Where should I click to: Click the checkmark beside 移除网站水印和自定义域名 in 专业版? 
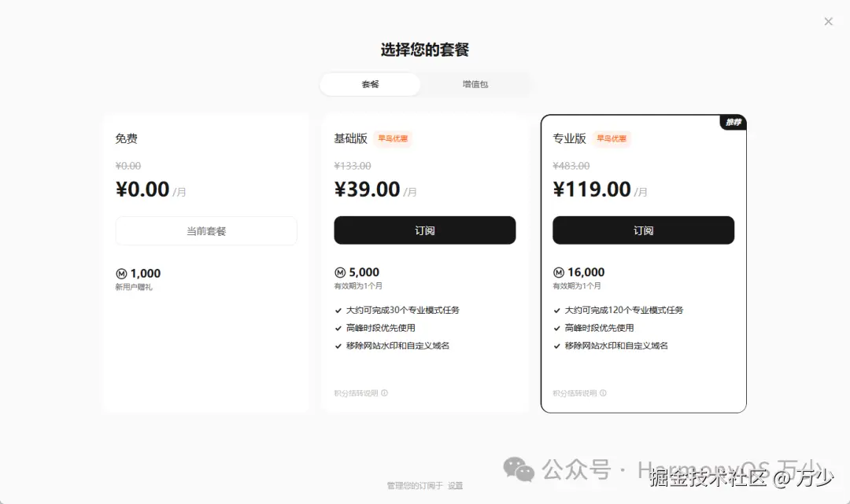point(557,344)
